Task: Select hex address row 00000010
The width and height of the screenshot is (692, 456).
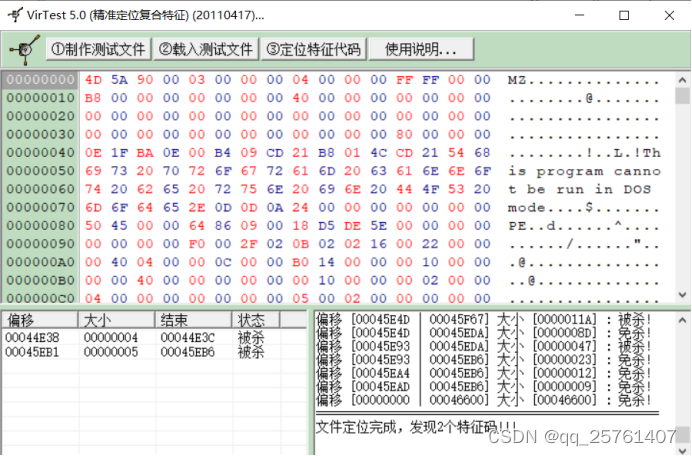Action: (x=40, y=98)
